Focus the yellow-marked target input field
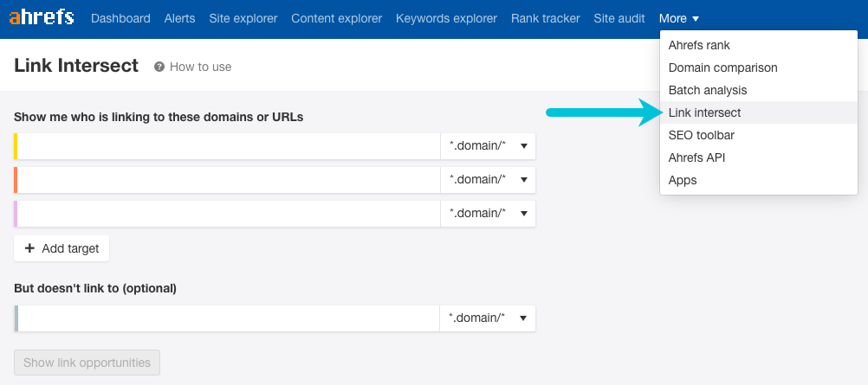 tap(228, 146)
